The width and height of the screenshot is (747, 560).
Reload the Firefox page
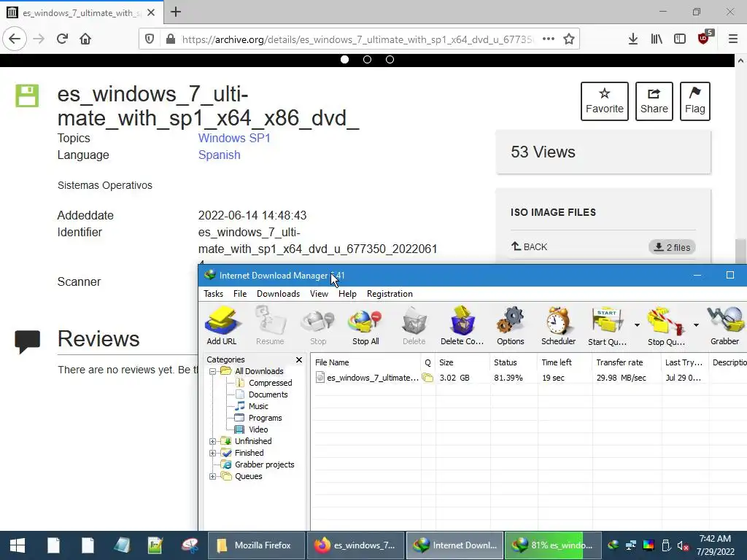[63, 39]
